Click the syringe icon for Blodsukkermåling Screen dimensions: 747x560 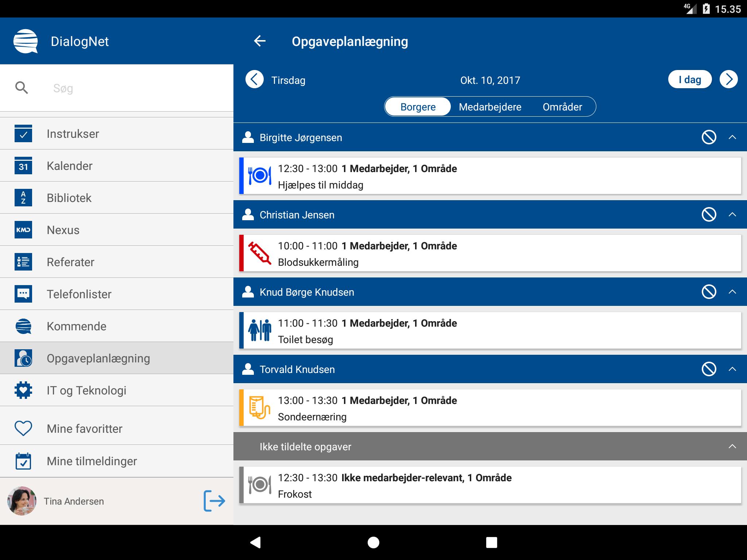click(260, 253)
